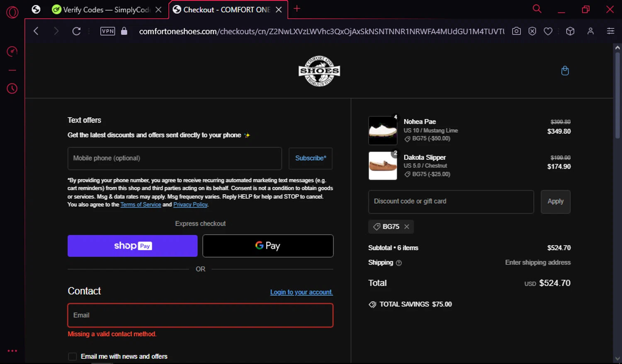This screenshot has width=622, height=364.
Task: Open the shopping bag cart icon
Action: (x=565, y=71)
